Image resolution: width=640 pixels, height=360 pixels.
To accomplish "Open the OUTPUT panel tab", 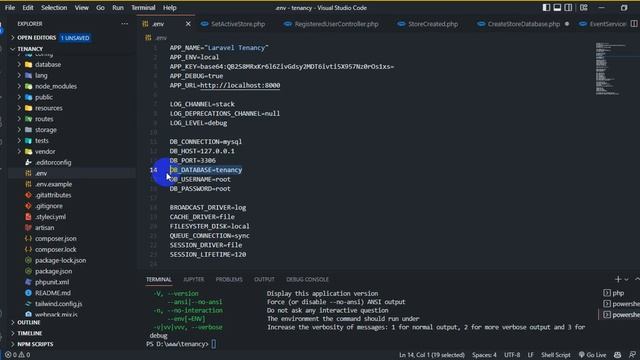I will pos(264,280).
